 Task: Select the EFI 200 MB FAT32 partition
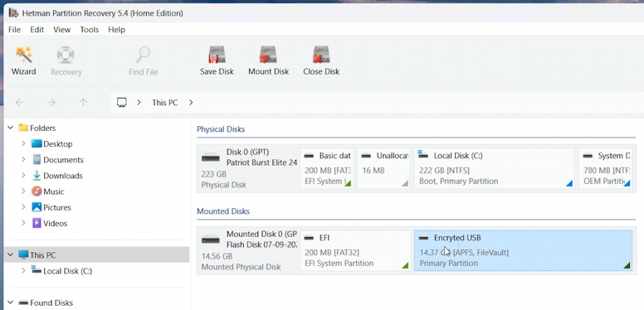tap(355, 250)
